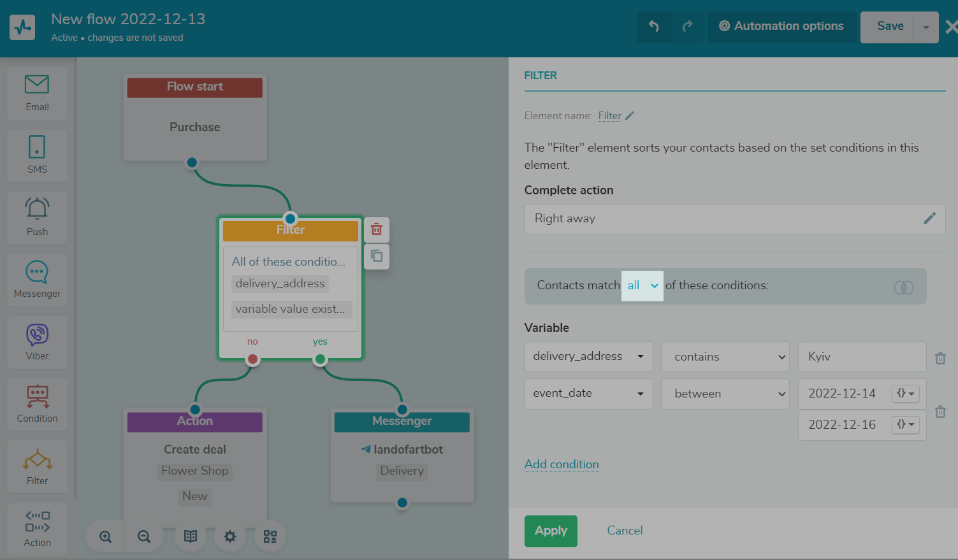Delete the Filter block with trash icon
Viewport: 958px width, 560px height.
(377, 229)
